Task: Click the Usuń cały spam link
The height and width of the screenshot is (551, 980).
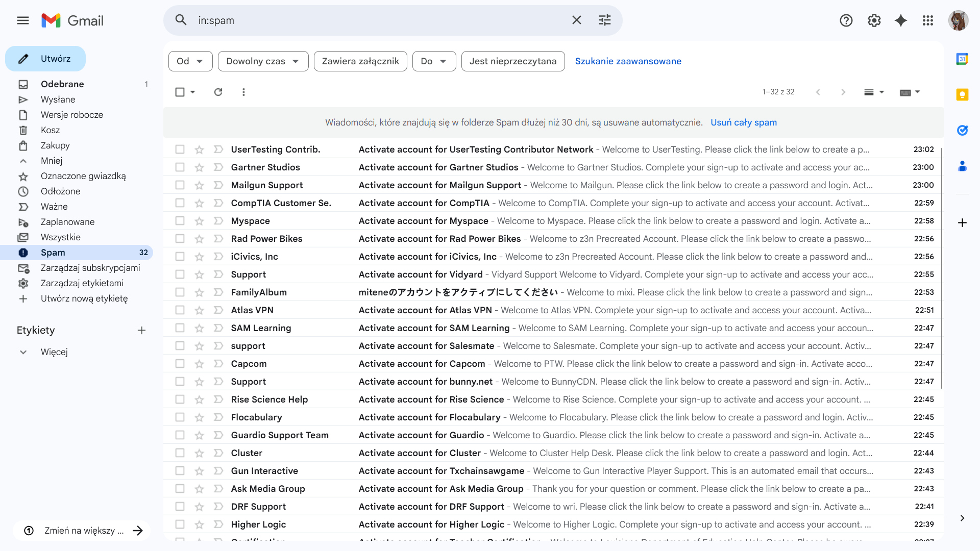Action: click(743, 122)
